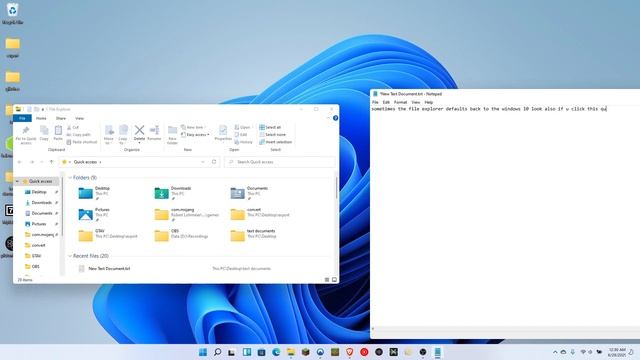Open the Pictures folder tile
Viewport: 640px width, 360px height.
point(94,214)
